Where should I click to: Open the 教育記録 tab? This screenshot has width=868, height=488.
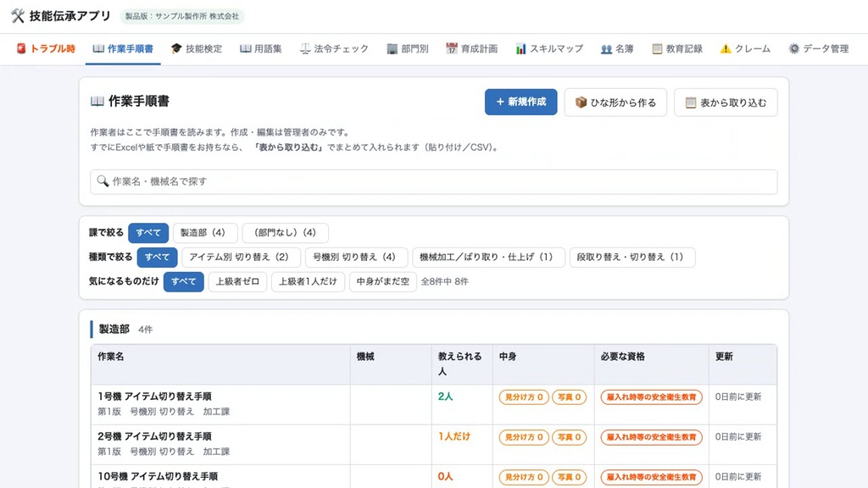[x=677, y=48]
